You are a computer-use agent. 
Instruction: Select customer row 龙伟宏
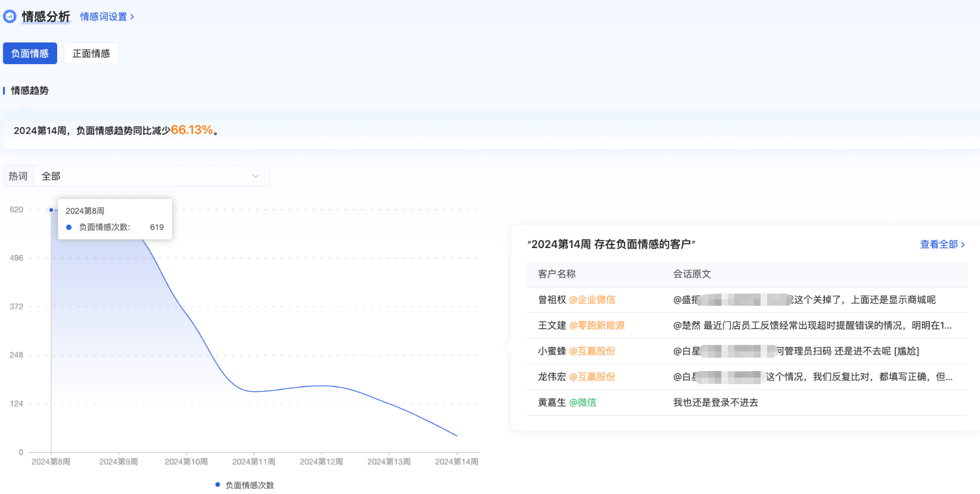pos(747,376)
